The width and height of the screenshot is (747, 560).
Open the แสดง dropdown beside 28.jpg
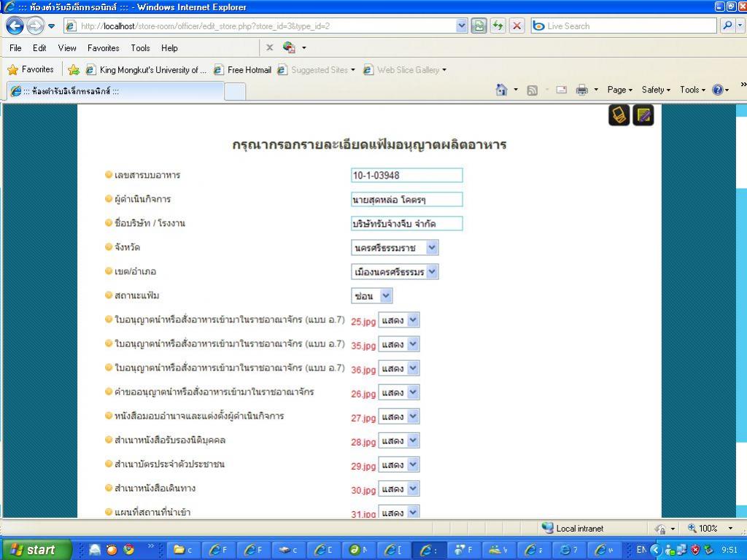point(399,441)
